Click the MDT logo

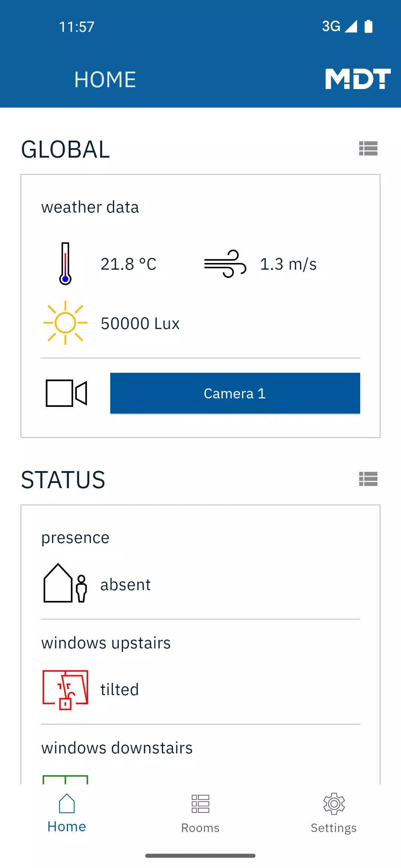coord(358,79)
